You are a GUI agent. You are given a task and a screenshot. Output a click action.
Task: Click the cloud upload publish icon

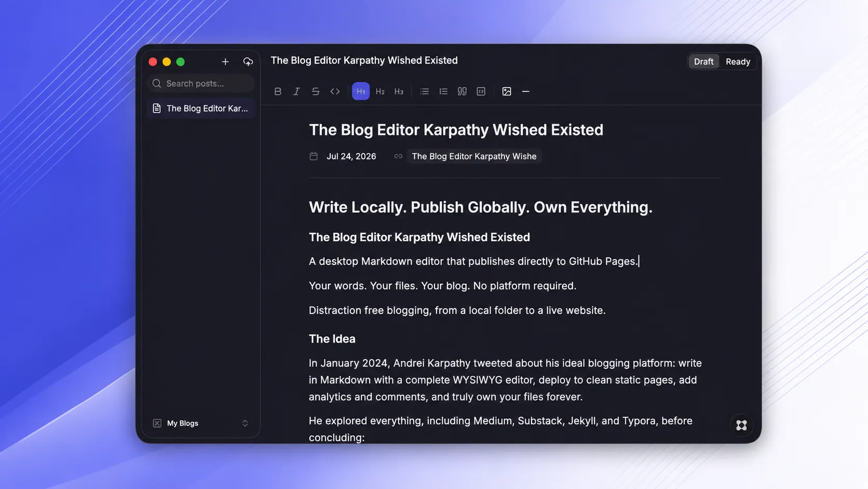click(x=248, y=62)
